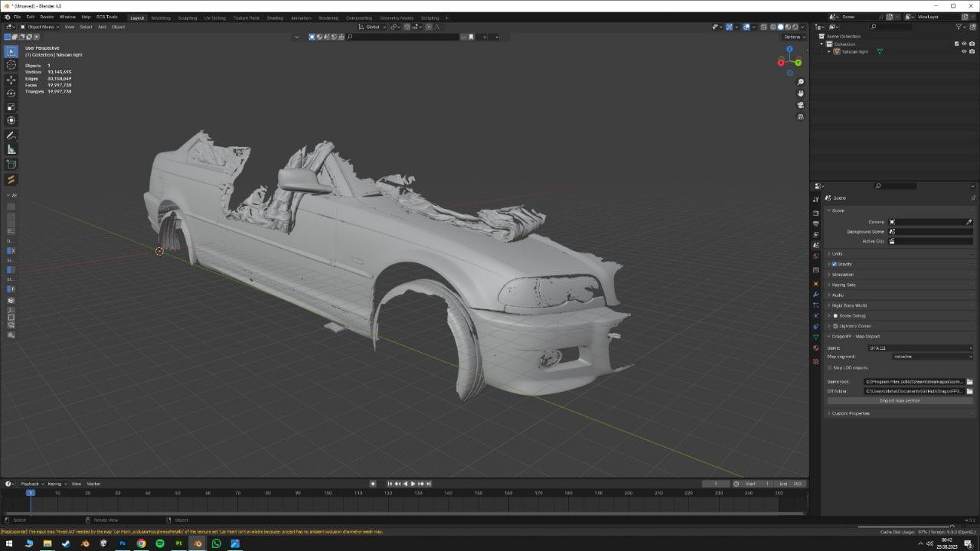Image resolution: width=980 pixels, height=551 pixels.
Task: Hide fullscan right object with eye icon
Action: (964, 51)
